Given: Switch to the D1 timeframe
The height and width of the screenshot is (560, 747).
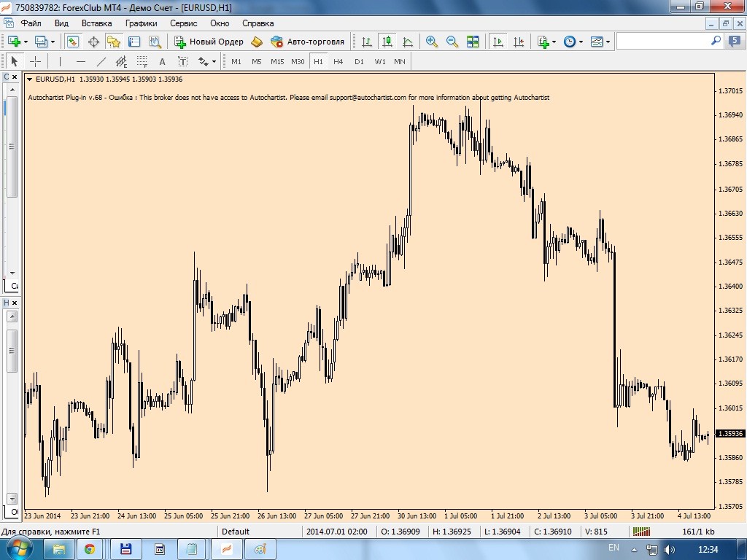Looking at the screenshot, I should pos(359,61).
